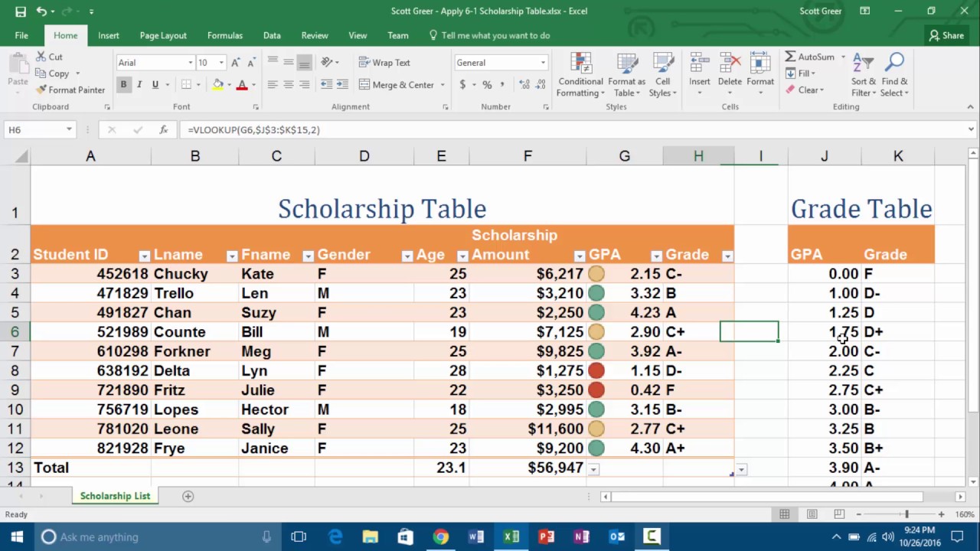Viewport: 980px width, 551px height.
Task: Share the workbook
Action: coord(947,35)
